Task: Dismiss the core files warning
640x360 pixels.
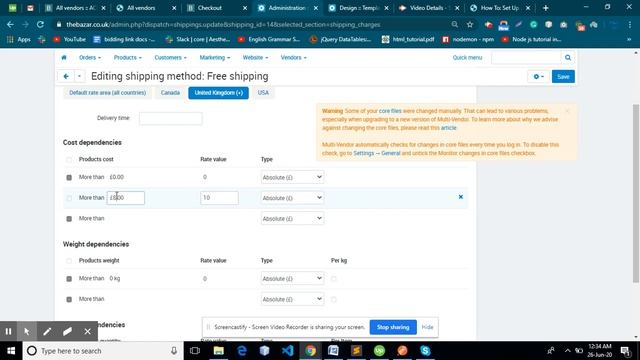Action: pos(567,111)
